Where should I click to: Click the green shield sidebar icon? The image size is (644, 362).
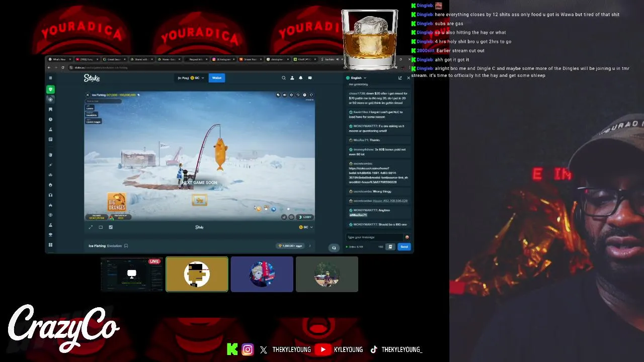coord(50,89)
